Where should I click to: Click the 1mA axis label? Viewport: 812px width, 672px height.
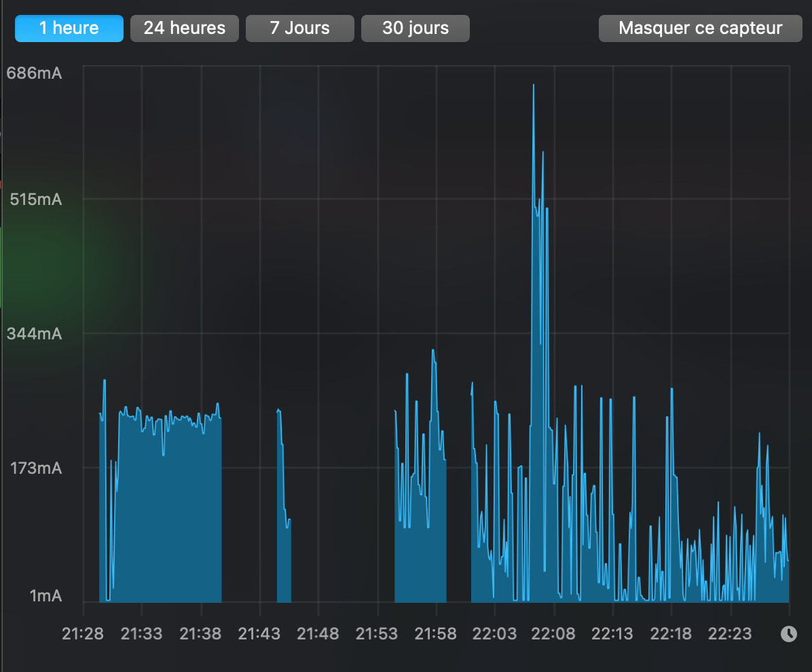(x=47, y=595)
